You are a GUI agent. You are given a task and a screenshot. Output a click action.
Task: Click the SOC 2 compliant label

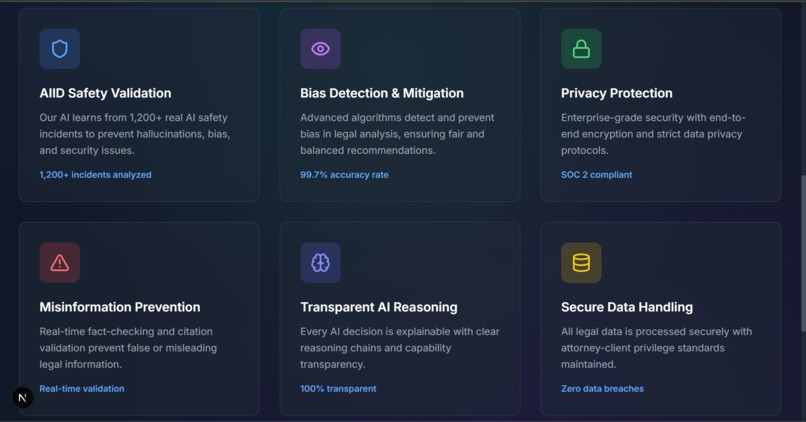click(596, 175)
